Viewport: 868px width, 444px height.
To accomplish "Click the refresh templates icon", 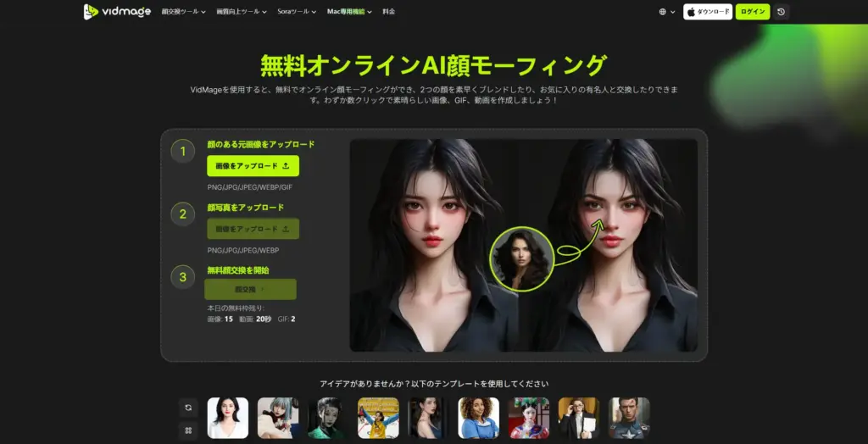I will [x=189, y=408].
